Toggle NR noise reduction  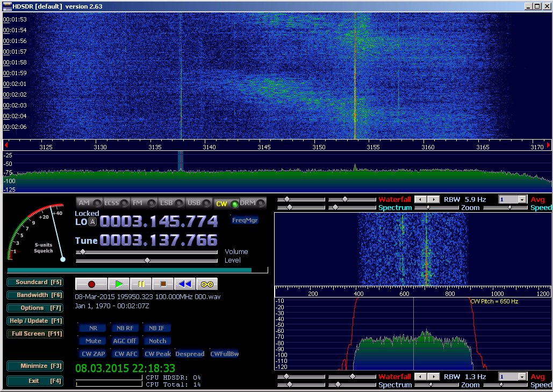coord(93,328)
